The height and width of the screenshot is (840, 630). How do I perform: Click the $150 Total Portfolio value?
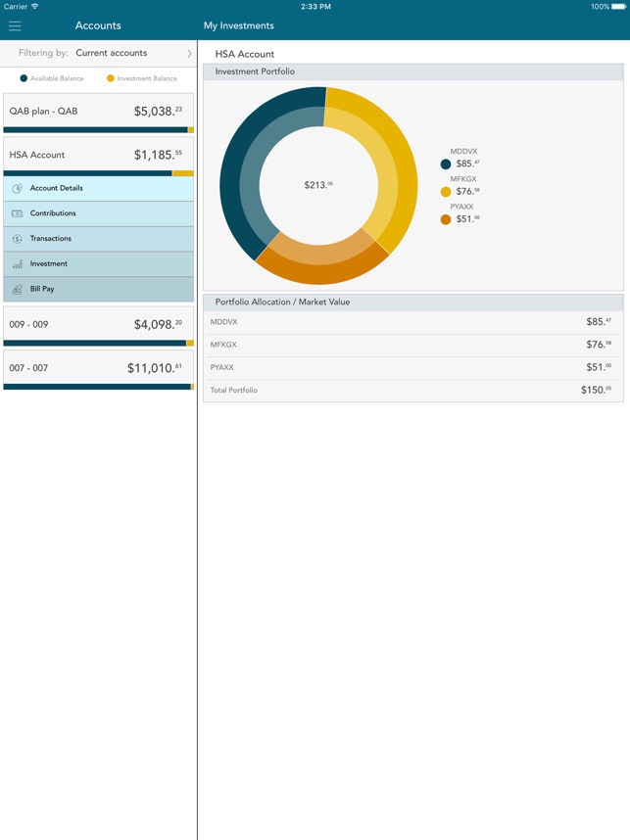point(596,390)
